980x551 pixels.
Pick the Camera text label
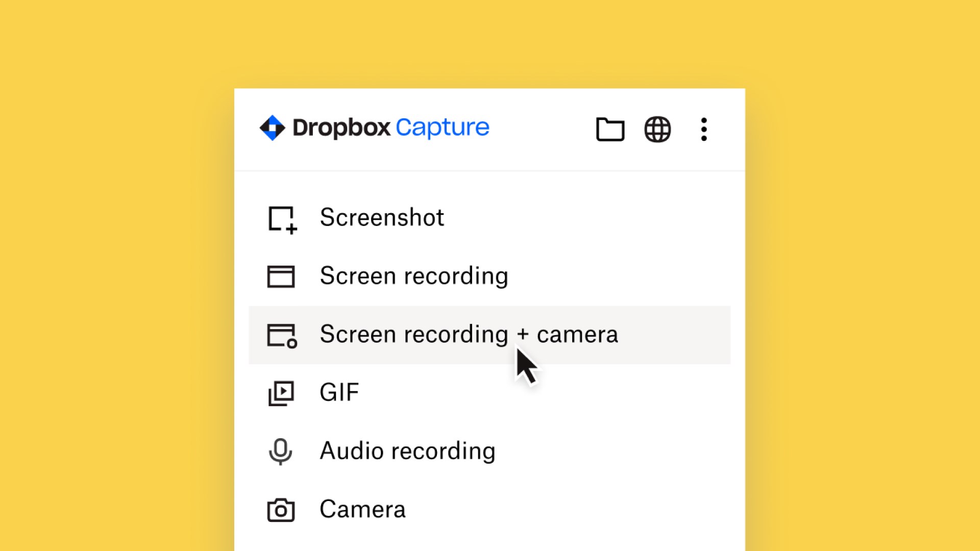coord(362,509)
